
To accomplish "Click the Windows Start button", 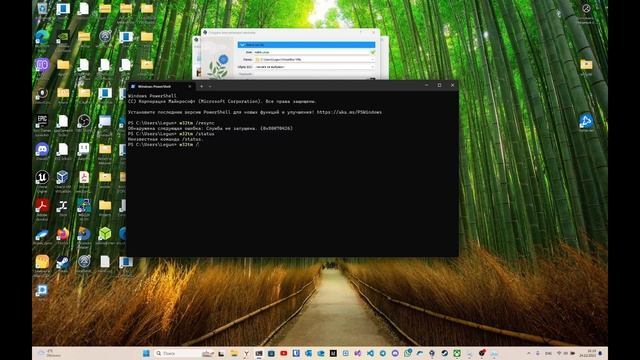I will [146, 353].
